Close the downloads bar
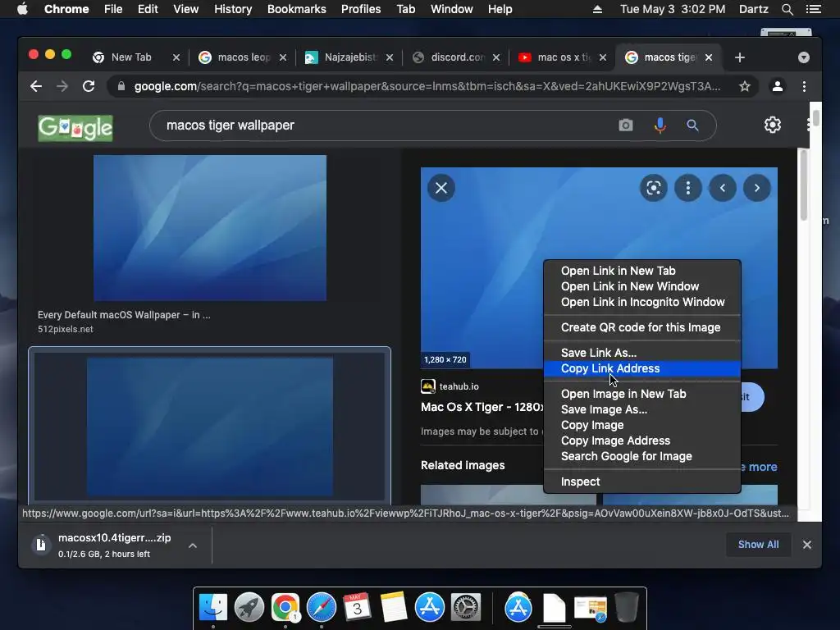 (x=807, y=545)
